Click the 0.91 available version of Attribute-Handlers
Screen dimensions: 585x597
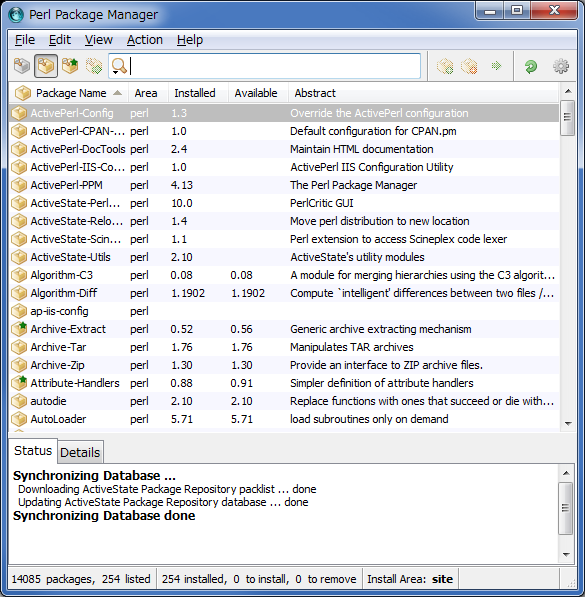pos(241,383)
